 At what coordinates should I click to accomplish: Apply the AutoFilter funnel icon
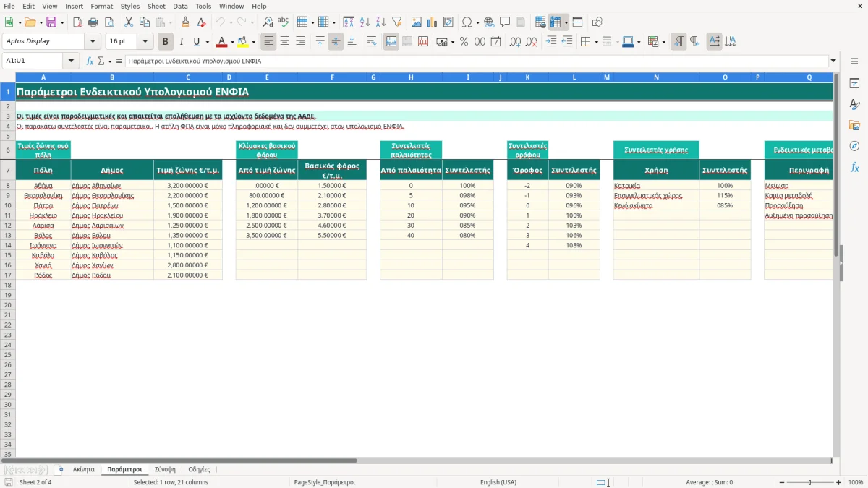397,22
